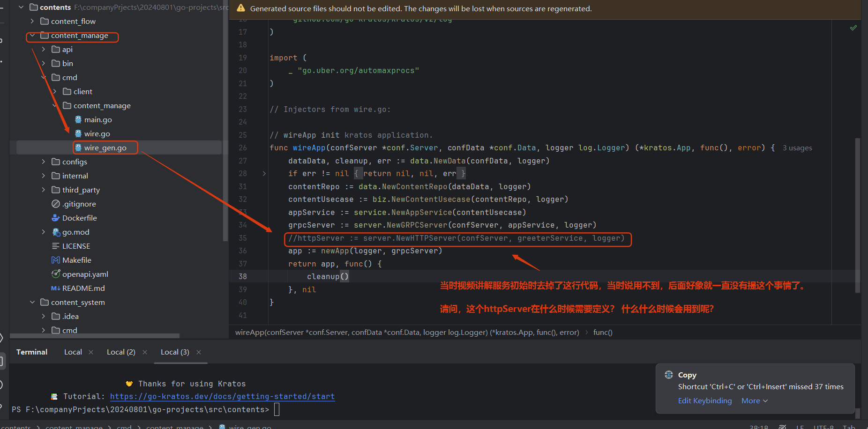Click the bin folder icon
Viewport: 868px width, 429px height.
pos(56,63)
